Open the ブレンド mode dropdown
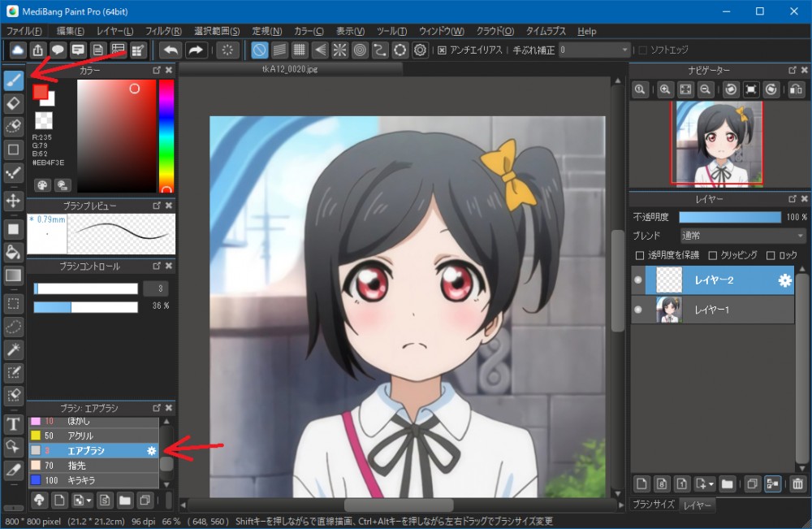812x529 pixels. pos(743,236)
